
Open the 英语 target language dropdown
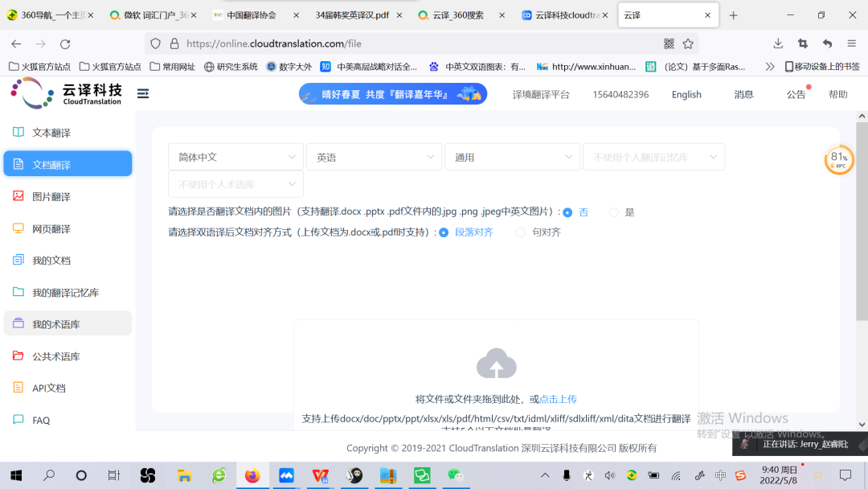(x=375, y=158)
